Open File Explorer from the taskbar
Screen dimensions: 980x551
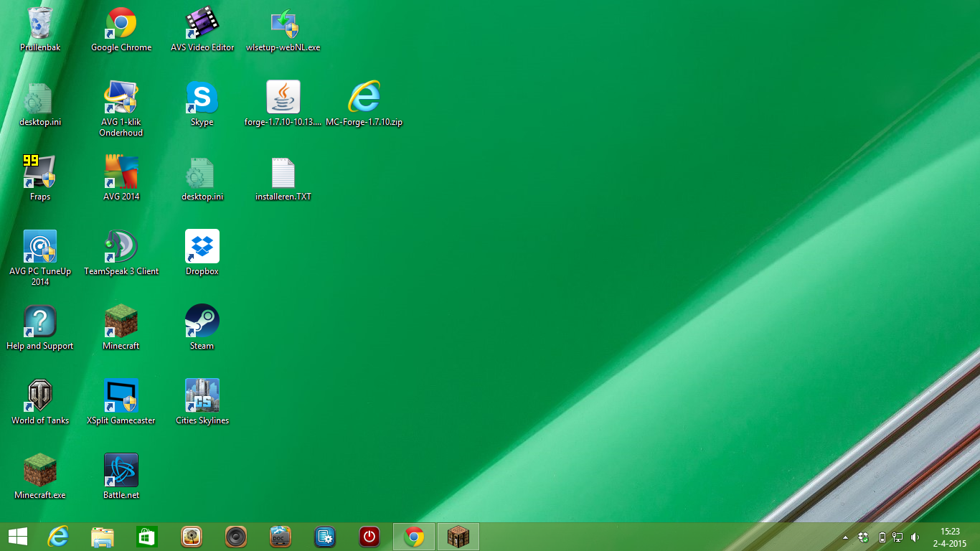(x=103, y=537)
